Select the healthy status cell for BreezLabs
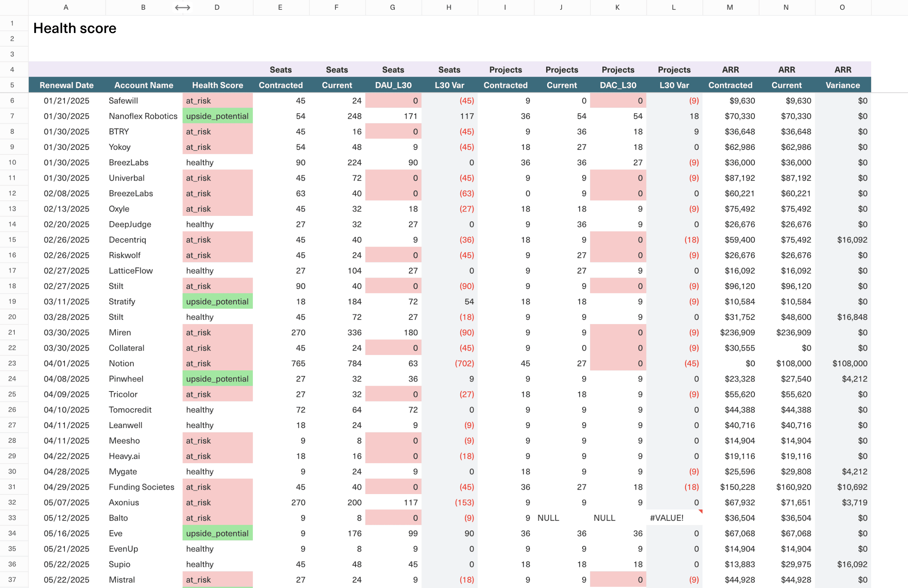This screenshot has width=908, height=588. tap(217, 162)
